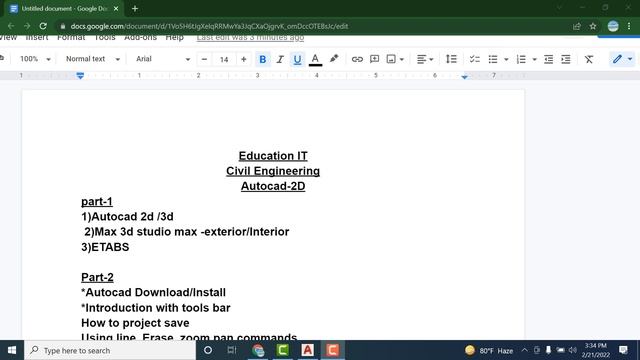This screenshot has width=640, height=360.
Task: Decrease font size minus button
Action: (204, 59)
